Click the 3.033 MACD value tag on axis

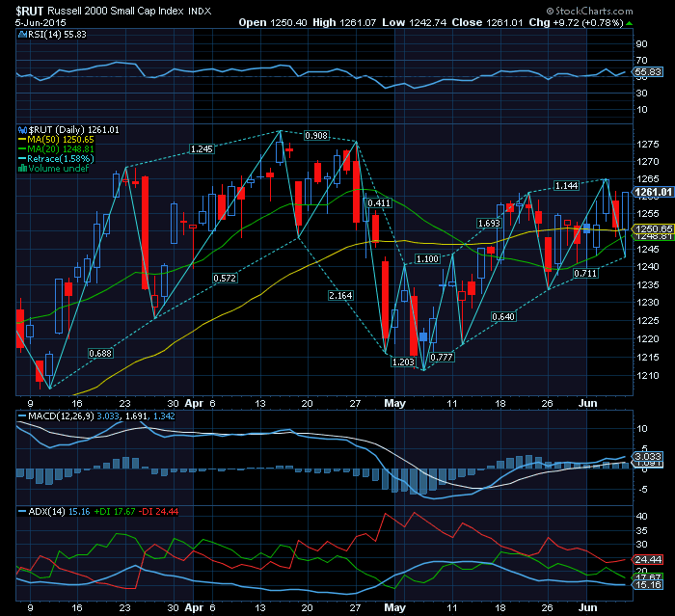[x=648, y=456]
